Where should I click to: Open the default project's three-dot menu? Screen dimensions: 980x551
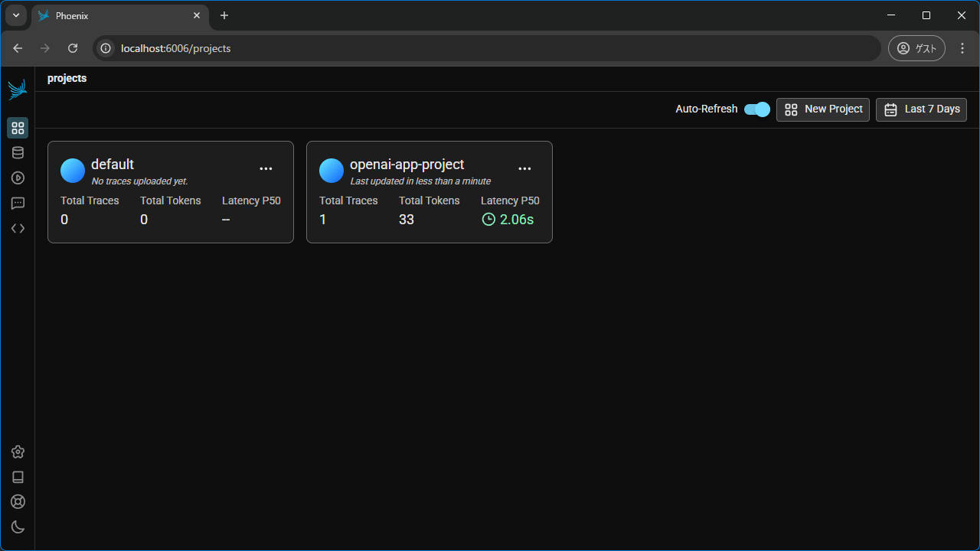(266, 168)
